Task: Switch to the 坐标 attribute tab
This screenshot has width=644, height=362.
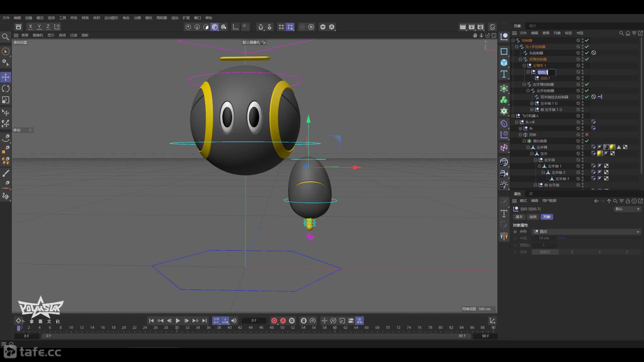Action: pyautogui.click(x=533, y=217)
